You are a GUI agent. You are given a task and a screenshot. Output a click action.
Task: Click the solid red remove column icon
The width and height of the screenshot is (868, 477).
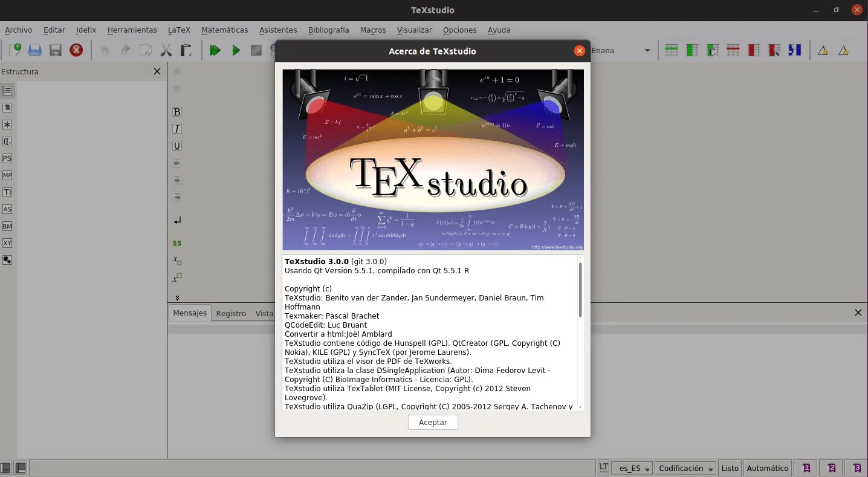click(x=754, y=50)
